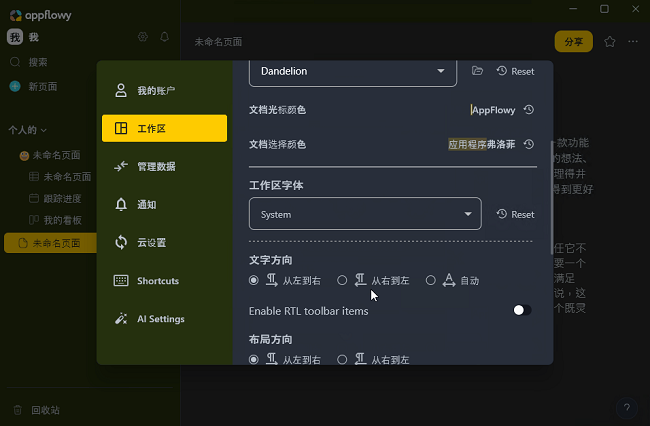Go to the Shortcuts settings tab
650x426 pixels.
[164, 281]
